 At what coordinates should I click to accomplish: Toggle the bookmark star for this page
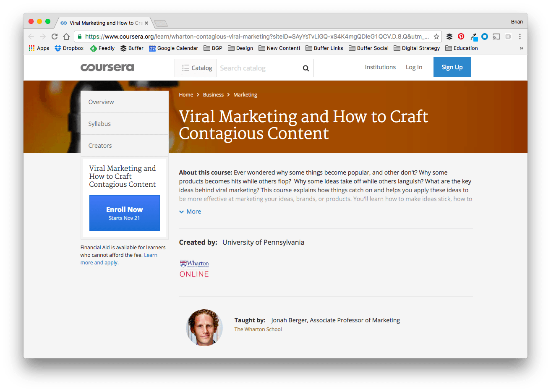click(436, 37)
